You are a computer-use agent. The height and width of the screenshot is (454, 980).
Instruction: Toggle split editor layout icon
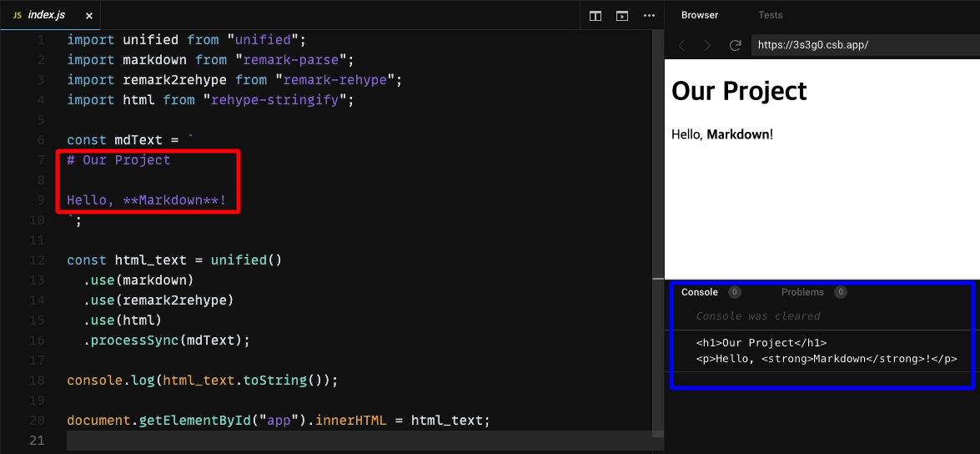click(596, 16)
